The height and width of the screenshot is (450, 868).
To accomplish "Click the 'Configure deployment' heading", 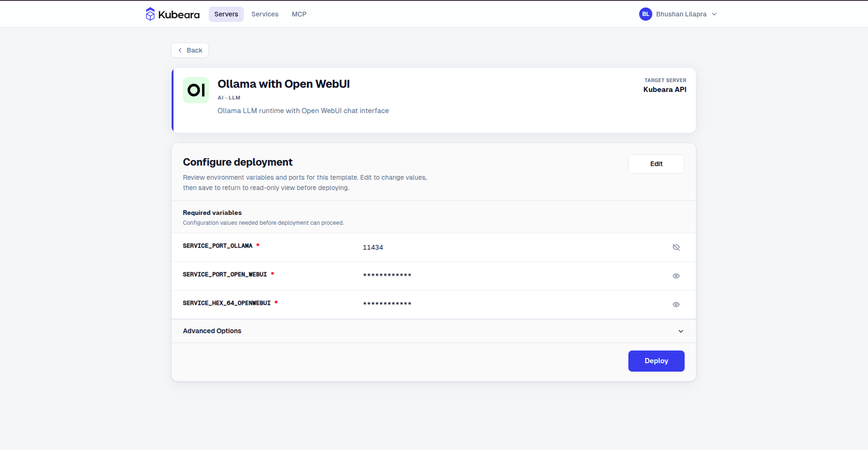I will point(238,162).
